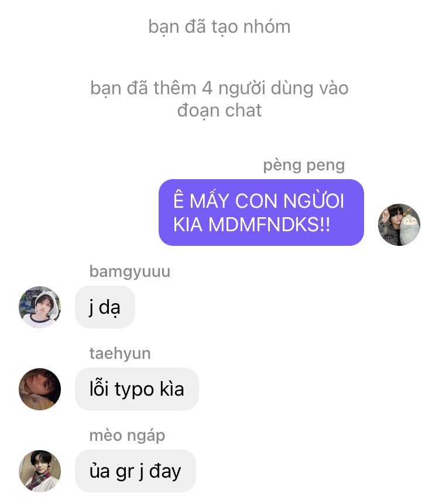Tap bamgyuuu's avatar photo
Screen dimensions: 439x504
pos(40,307)
